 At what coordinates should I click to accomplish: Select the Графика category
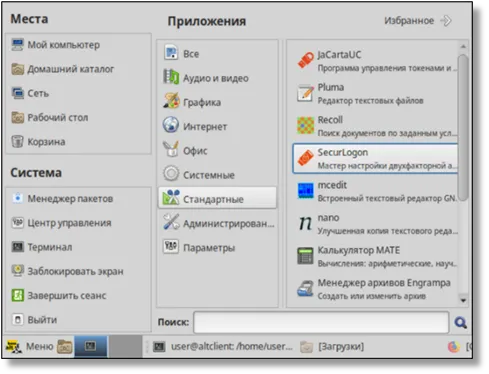(217, 102)
